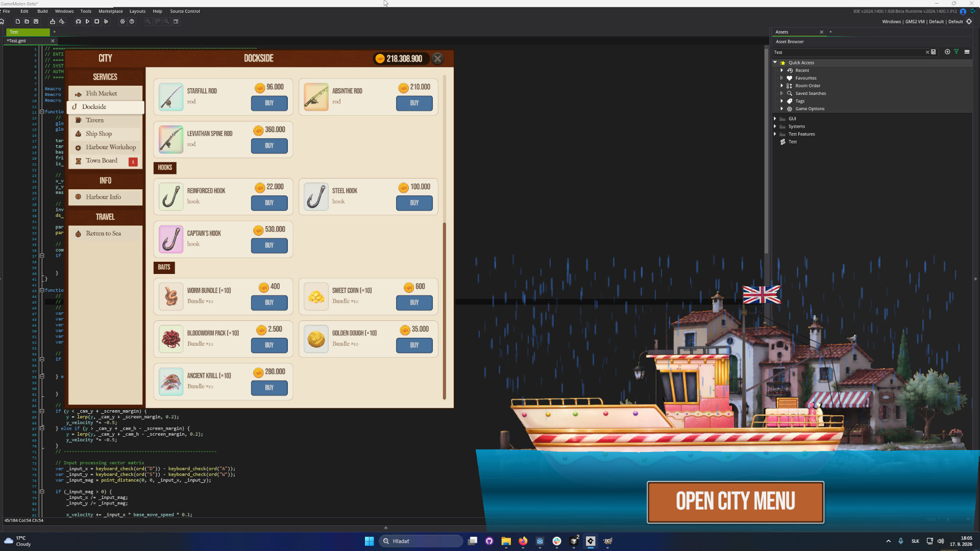Viewport: 980px width, 551px height.
Task: Clear the Asset Browser search text
Action: coord(927,52)
